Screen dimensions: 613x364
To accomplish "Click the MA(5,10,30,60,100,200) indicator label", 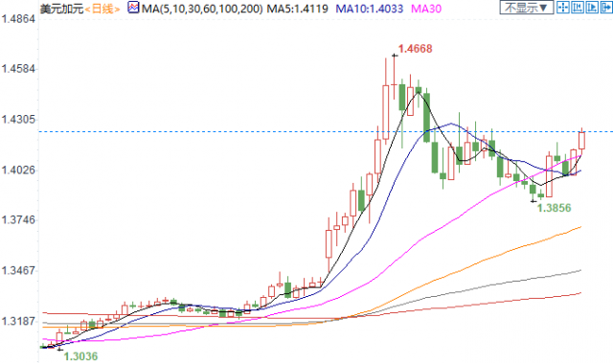I will [202, 9].
